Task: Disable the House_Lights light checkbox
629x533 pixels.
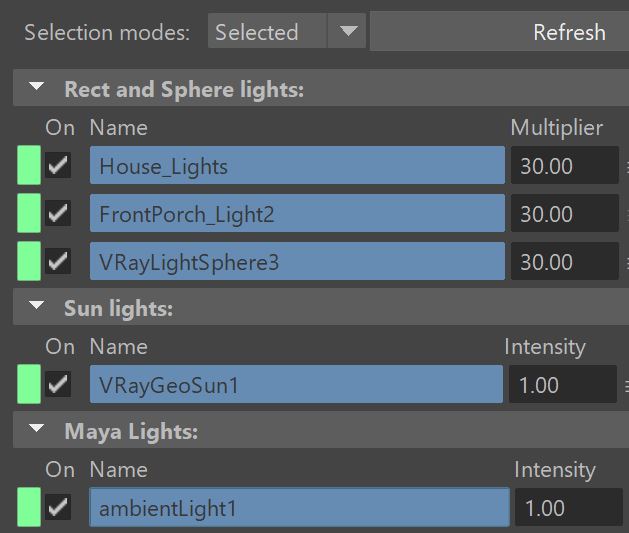Action: (58, 165)
